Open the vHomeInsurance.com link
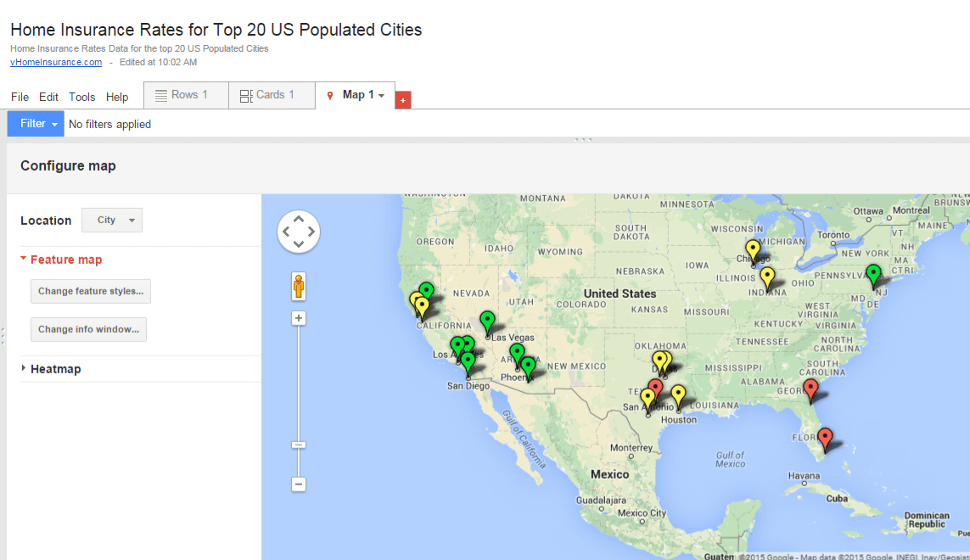 (56, 62)
